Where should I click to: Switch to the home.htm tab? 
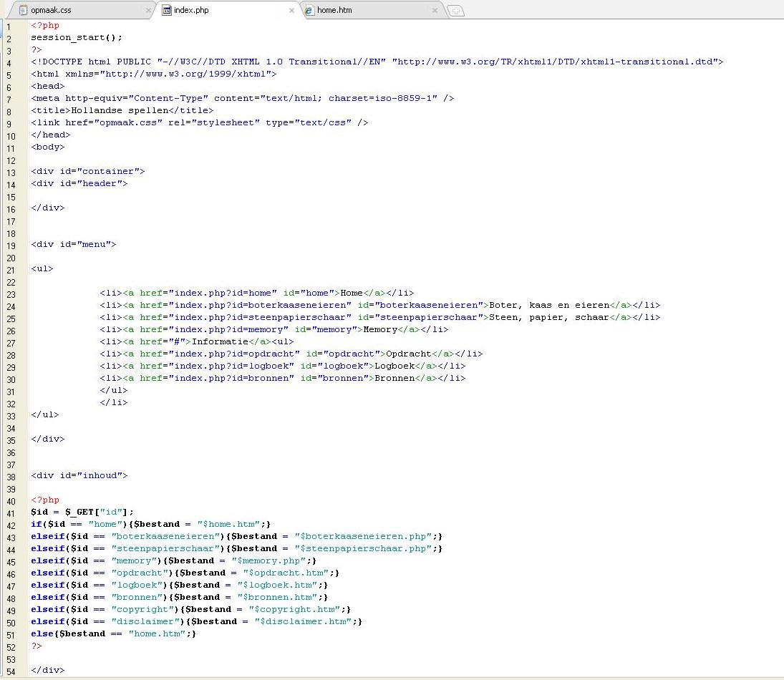coord(334,11)
